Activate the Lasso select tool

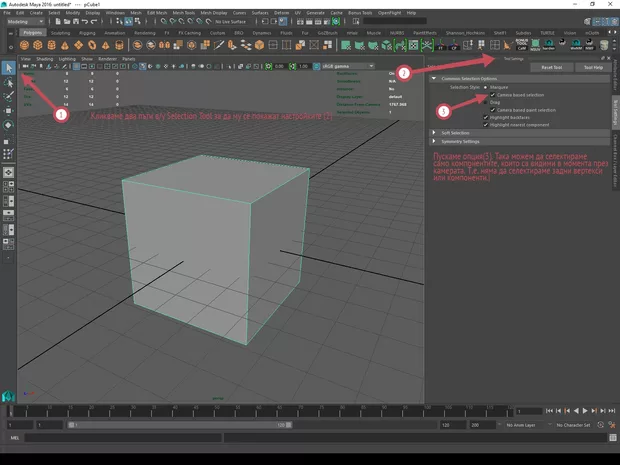point(8,82)
